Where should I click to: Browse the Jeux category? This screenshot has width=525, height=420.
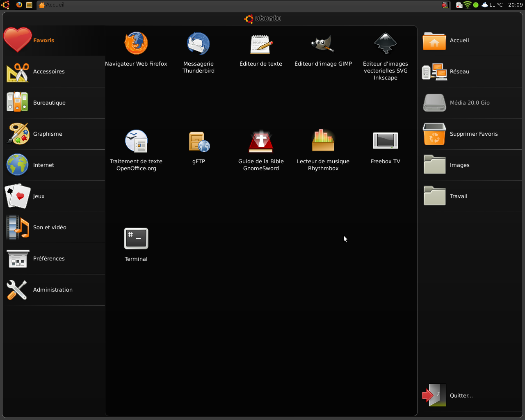click(x=54, y=196)
